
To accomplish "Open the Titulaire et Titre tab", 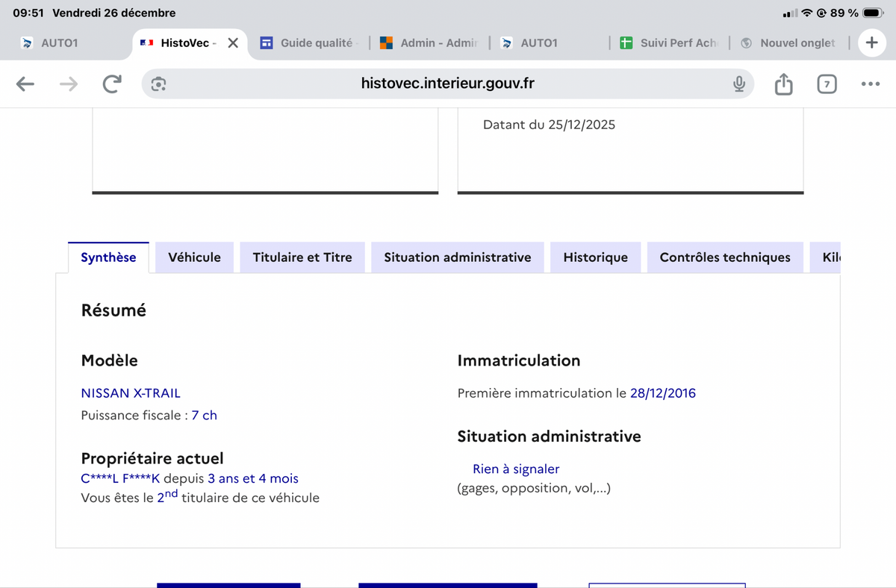I will click(302, 257).
